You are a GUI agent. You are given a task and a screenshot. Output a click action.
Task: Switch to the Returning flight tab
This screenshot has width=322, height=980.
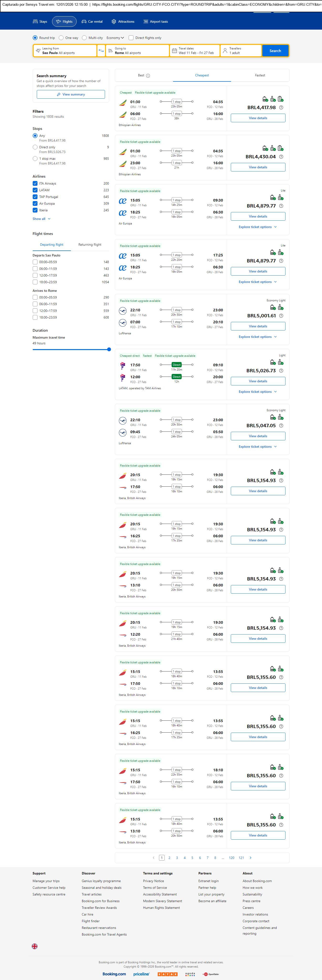click(x=90, y=245)
